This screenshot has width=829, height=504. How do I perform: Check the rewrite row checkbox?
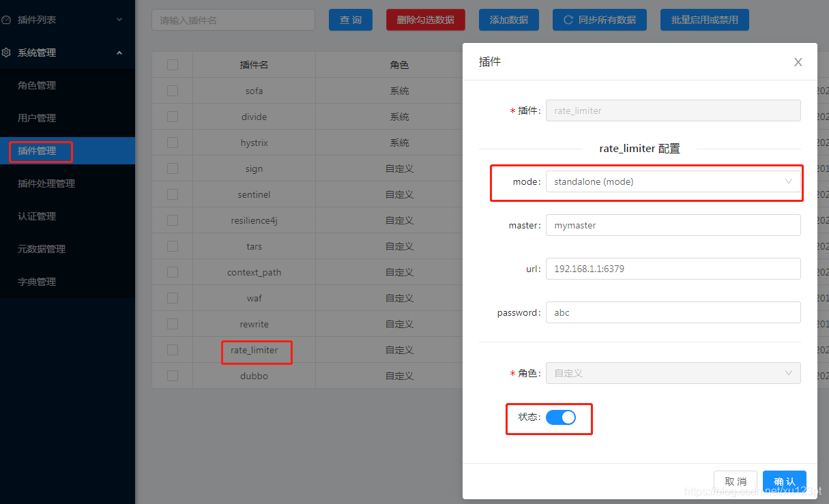point(173,324)
